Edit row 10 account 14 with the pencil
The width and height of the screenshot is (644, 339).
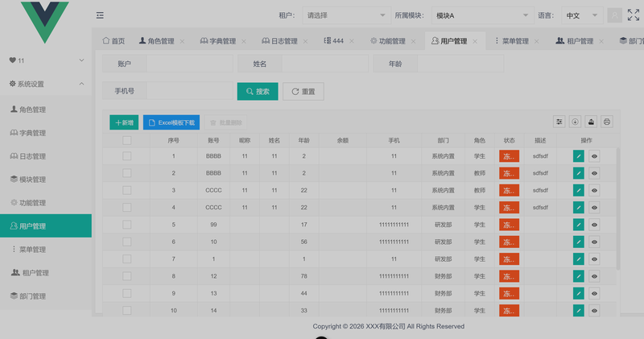pos(578,311)
